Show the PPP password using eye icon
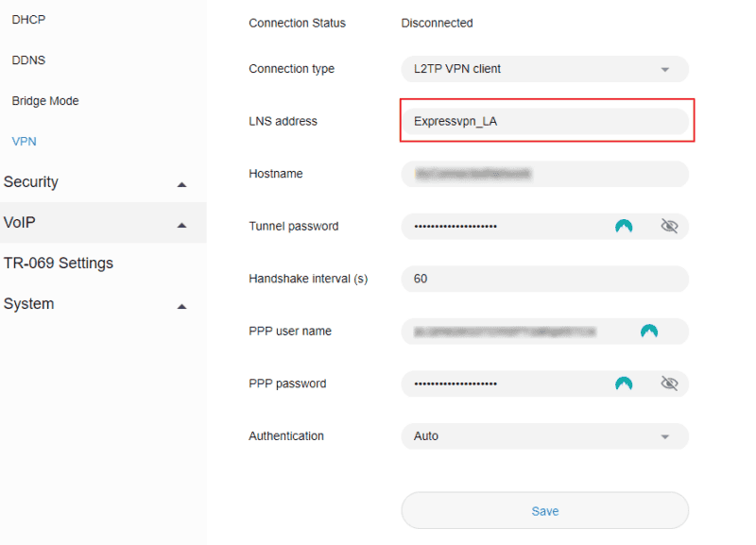756x545 pixels. click(669, 383)
